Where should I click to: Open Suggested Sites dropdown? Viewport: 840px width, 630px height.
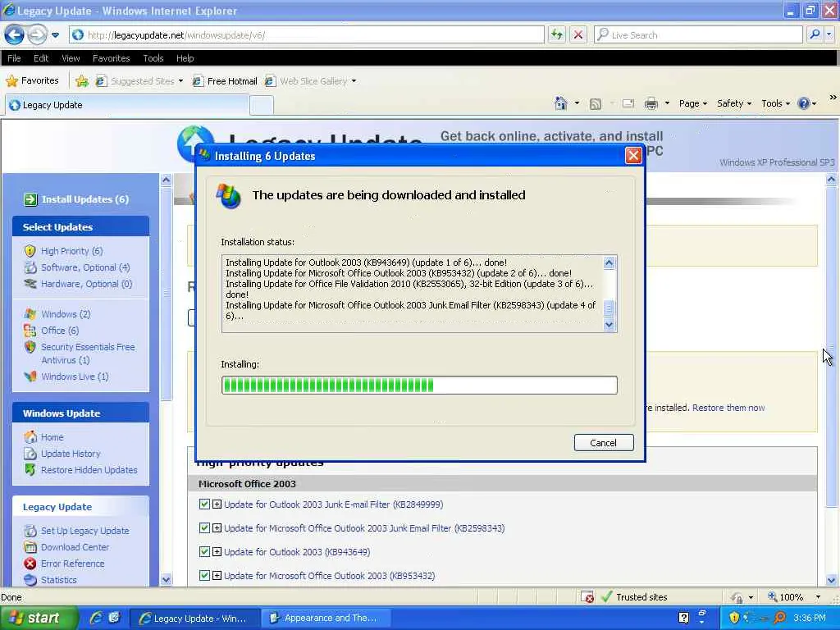139,81
